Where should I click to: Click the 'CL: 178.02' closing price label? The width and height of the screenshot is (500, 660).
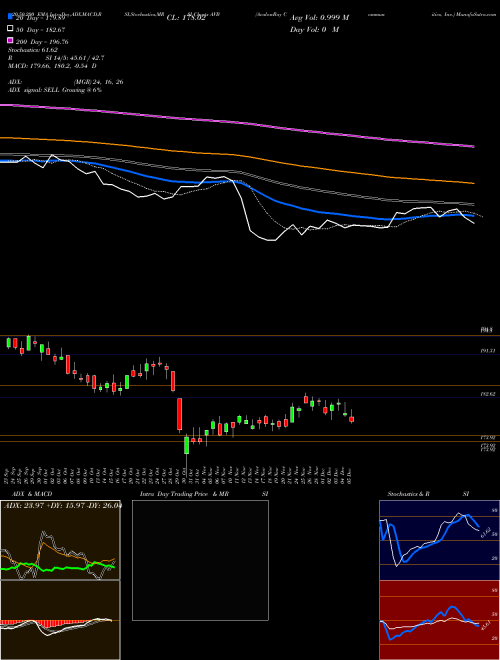[186, 18]
